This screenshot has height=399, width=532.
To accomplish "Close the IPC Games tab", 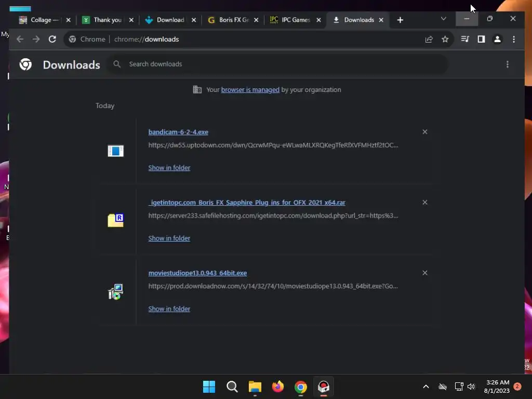I will [x=318, y=20].
